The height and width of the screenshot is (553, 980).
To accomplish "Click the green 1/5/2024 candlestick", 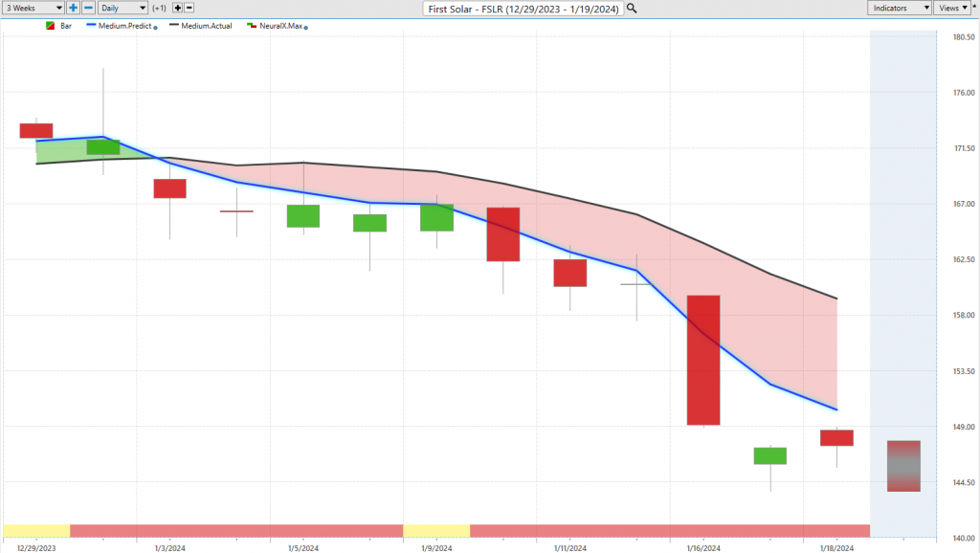I will point(303,216).
